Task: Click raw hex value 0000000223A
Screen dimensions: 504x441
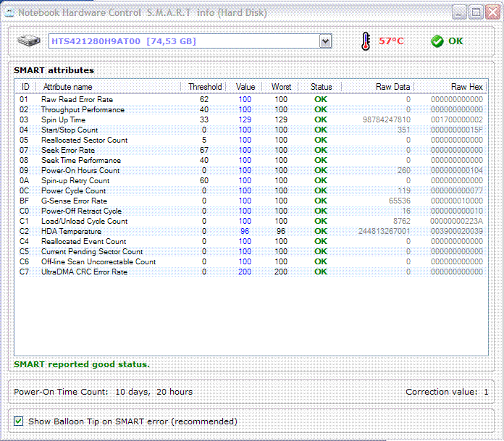Action: click(x=456, y=221)
